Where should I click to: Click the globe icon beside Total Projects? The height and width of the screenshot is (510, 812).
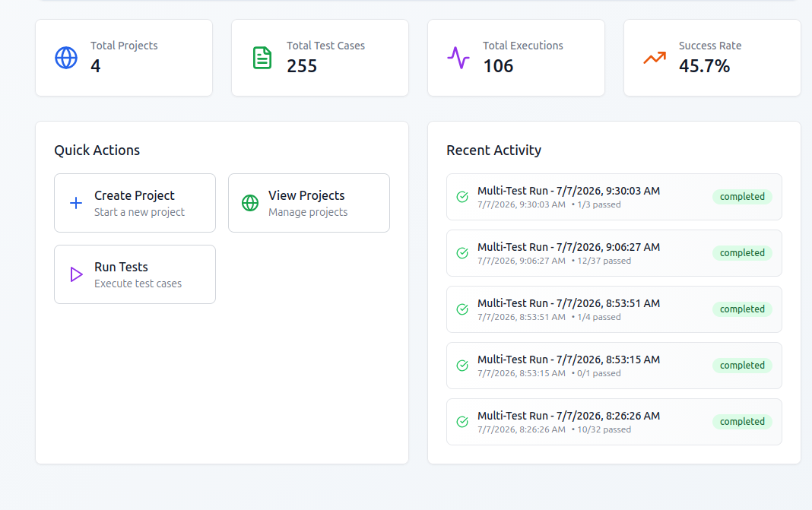pyautogui.click(x=66, y=58)
